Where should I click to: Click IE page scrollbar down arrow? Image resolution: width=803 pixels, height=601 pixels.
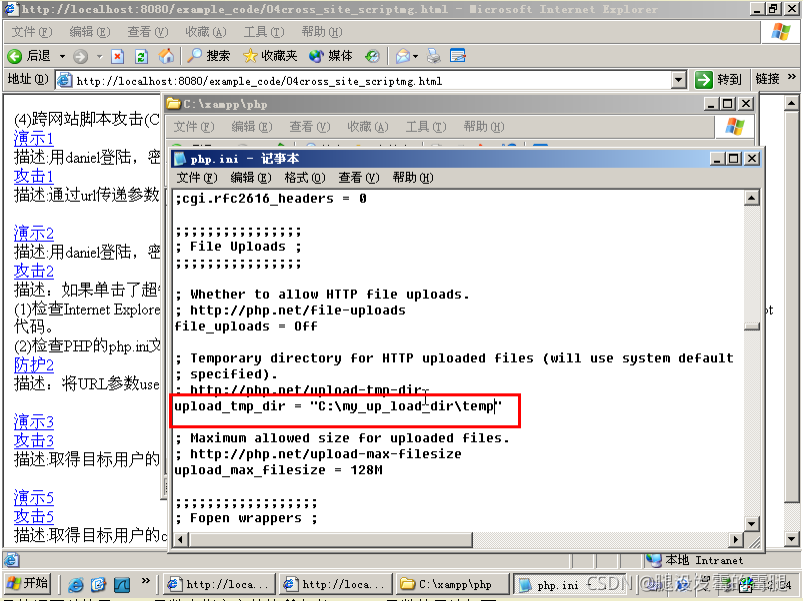tap(791, 539)
